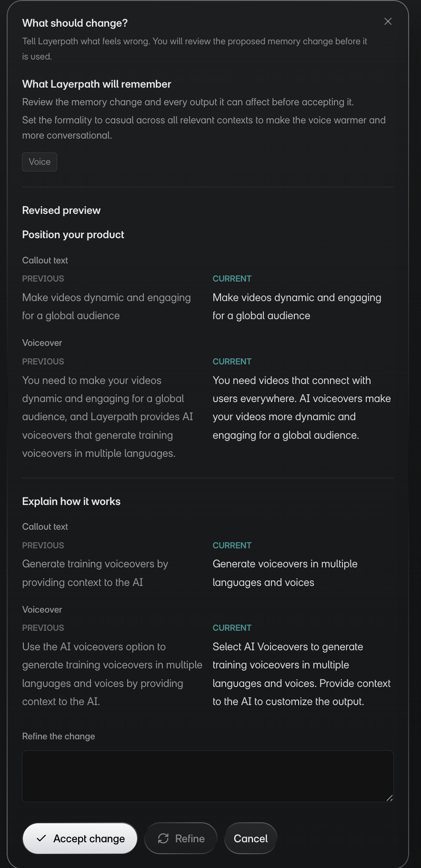Click the circular arrows icon on Refine
The image size is (421, 868).
click(x=163, y=838)
